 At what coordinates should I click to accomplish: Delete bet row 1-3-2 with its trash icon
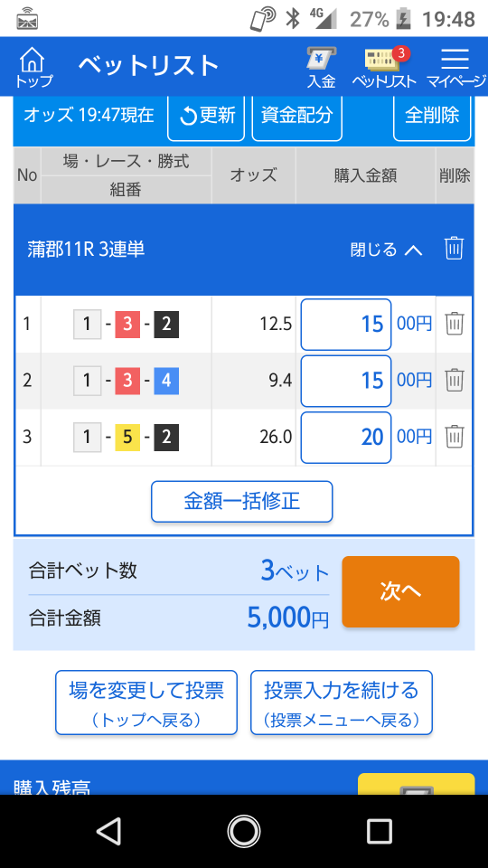point(455,324)
